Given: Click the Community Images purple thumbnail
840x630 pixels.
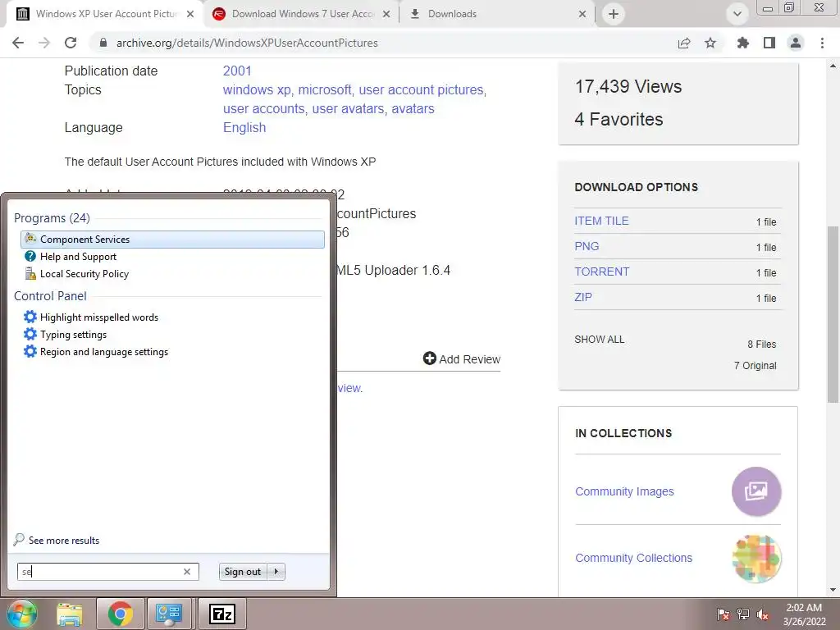Looking at the screenshot, I should (x=756, y=491).
